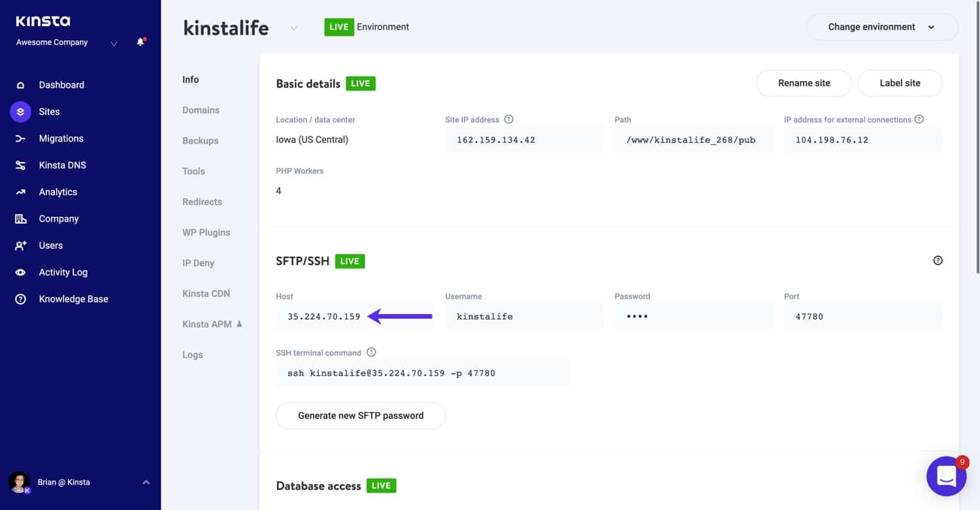Open the Dashboard from the sidebar

pos(61,84)
